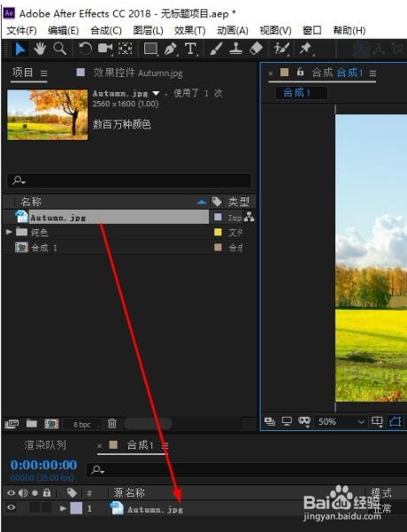The image size is (407, 532).
Task: Open the 帮助(H) menu
Action: tap(349, 30)
